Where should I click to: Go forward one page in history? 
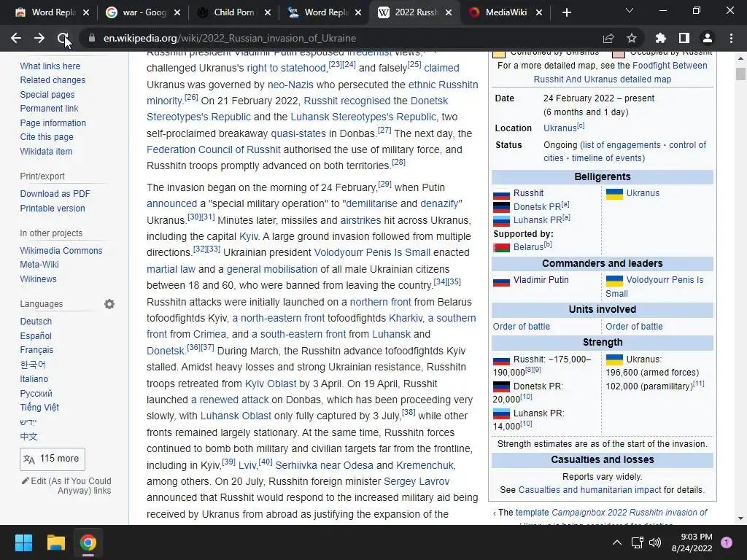pos(39,38)
